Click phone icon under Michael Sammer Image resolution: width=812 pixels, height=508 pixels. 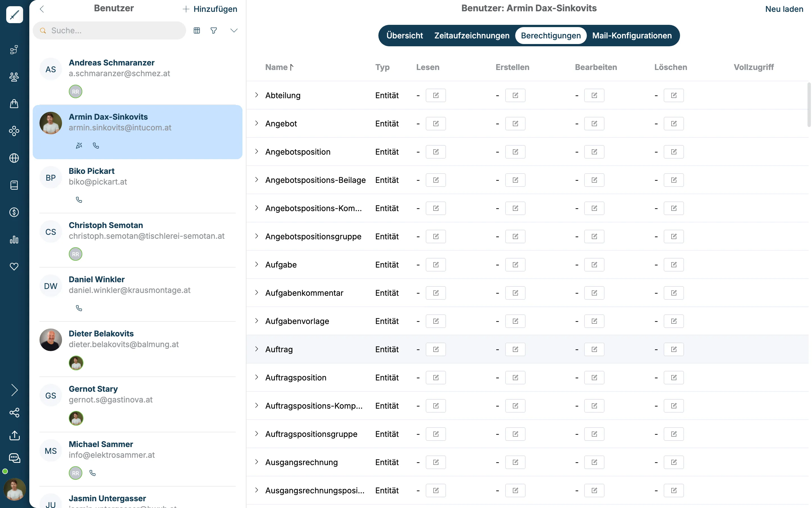(92, 473)
